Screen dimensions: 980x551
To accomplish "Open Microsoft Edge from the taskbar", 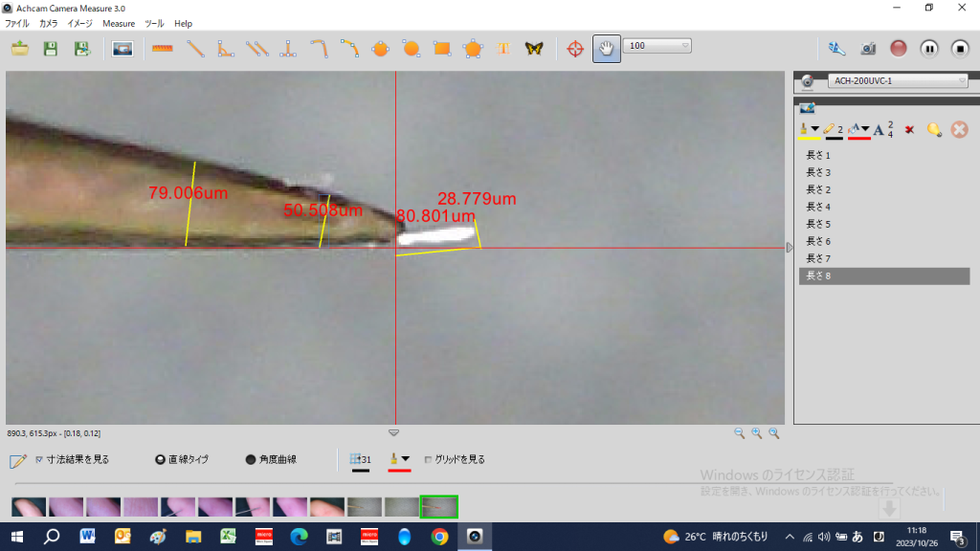I will pyautogui.click(x=298, y=536).
